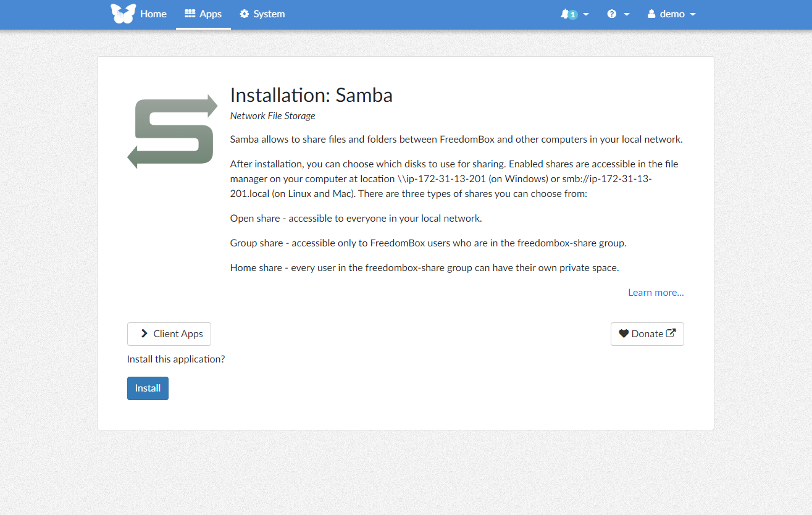
Task: Click the 'Install this application?' text
Action: [x=176, y=359]
